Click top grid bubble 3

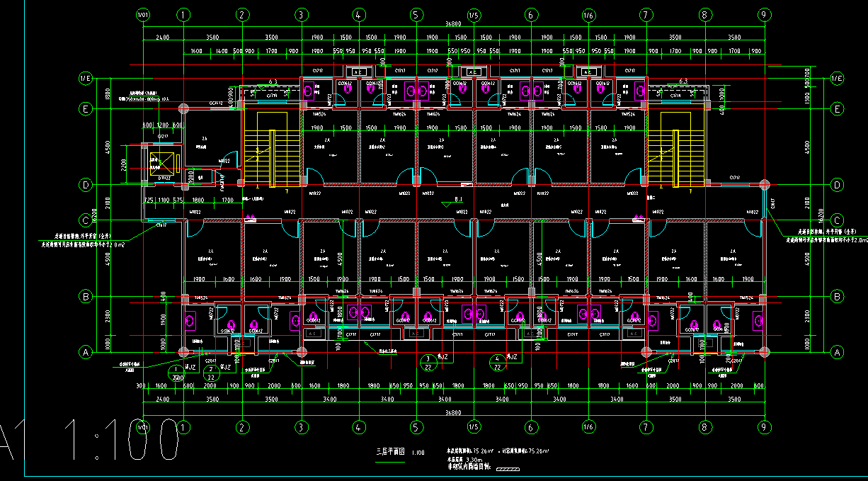point(301,14)
